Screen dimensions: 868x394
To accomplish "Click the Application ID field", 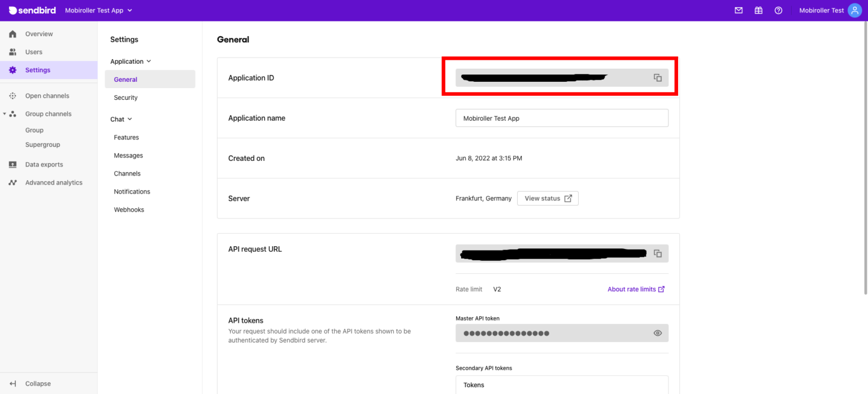I will (x=562, y=78).
